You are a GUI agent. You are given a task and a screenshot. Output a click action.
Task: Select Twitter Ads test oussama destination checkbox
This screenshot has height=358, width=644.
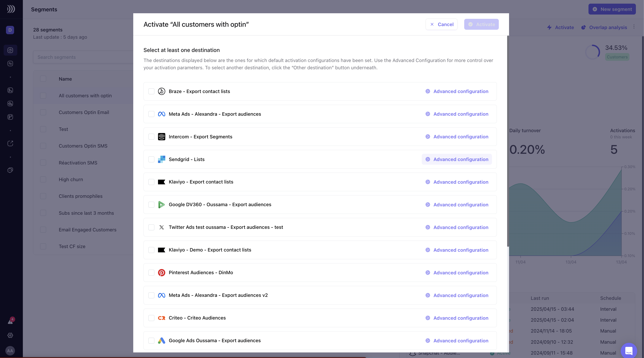(x=151, y=227)
